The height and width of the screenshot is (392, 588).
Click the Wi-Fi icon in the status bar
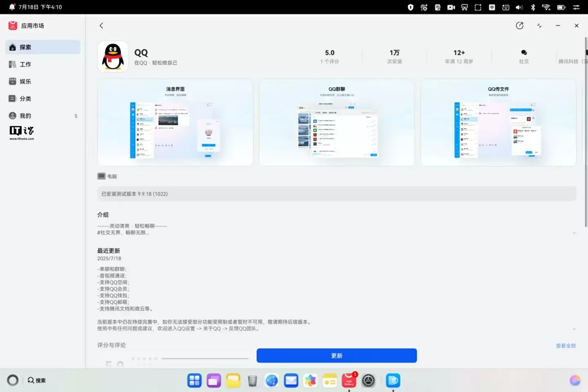(x=546, y=7)
